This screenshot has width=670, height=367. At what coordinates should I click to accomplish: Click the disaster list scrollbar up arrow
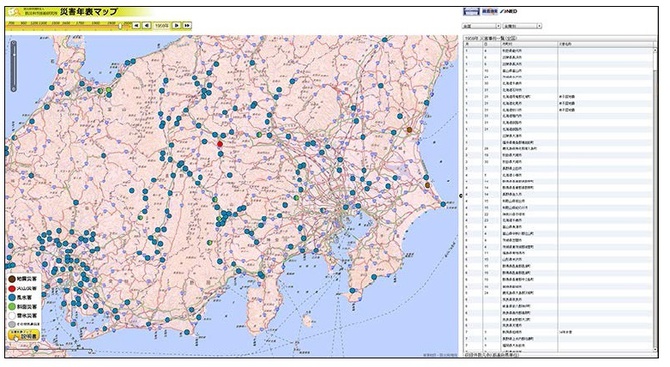pyautogui.click(x=656, y=50)
